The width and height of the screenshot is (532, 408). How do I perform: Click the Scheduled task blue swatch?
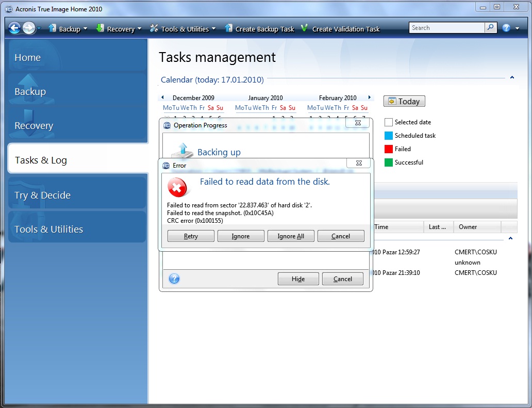click(389, 136)
